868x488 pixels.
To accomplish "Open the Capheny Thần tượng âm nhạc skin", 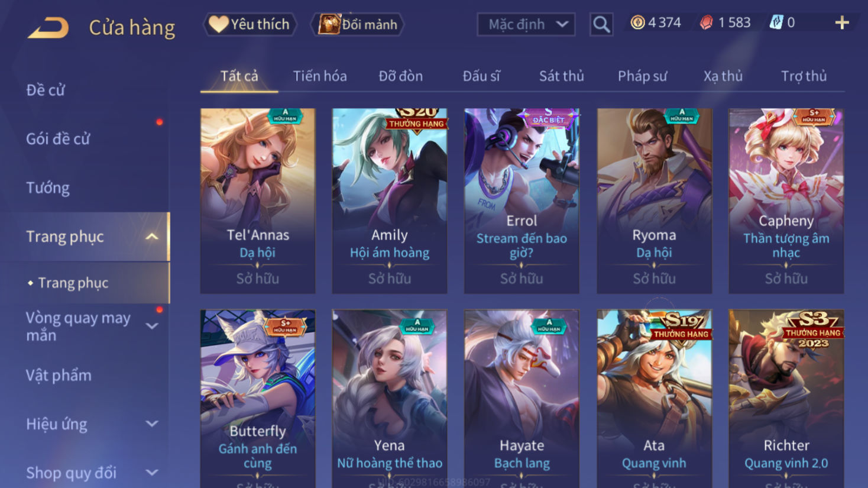I will [x=786, y=201].
